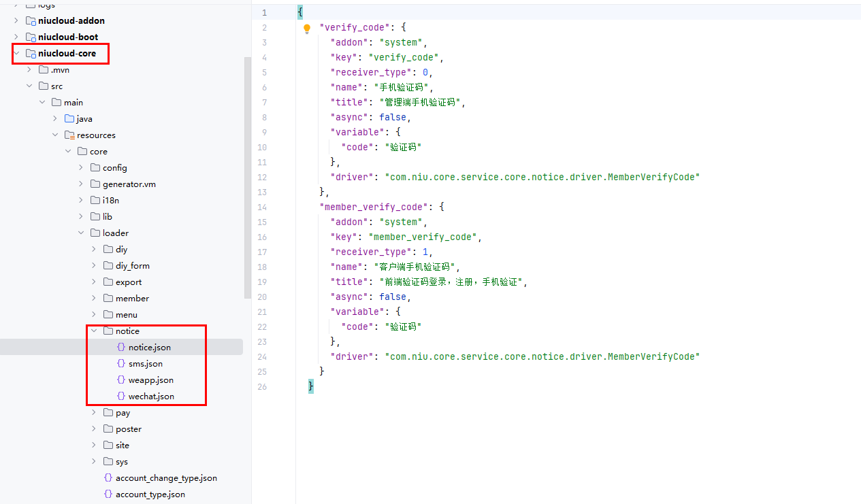Click the niucloud-core module folder icon

click(x=30, y=54)
